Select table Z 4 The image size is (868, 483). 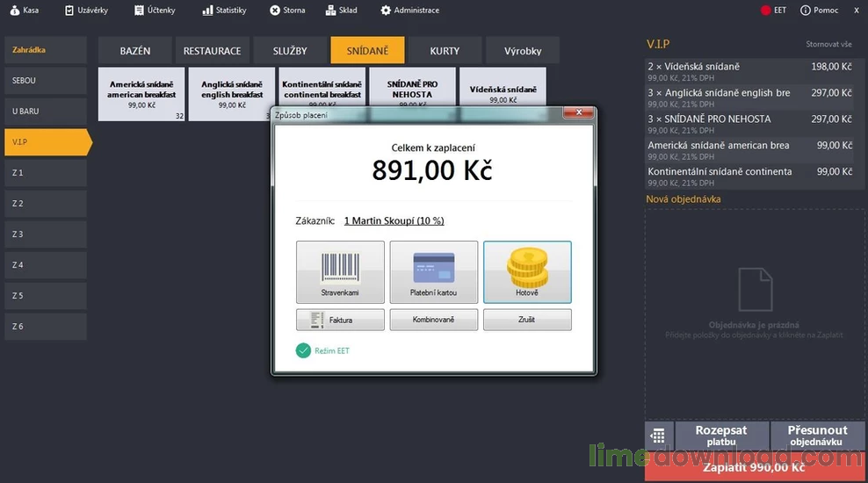46,265
